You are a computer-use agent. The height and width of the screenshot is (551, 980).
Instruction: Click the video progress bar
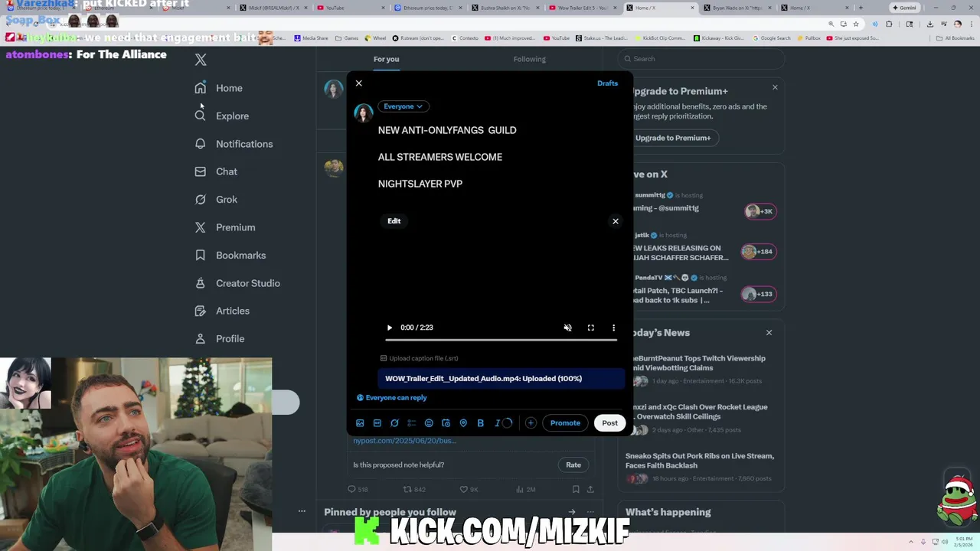click(x=501, y=340)
